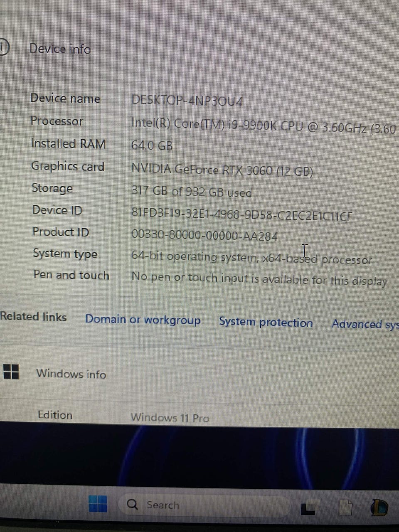Select the 317 GB of 932 GB used text
399x532 pixels.
192,192
